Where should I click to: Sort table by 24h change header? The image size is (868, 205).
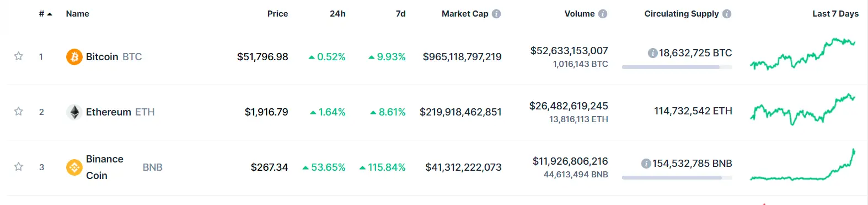point(337,14)
